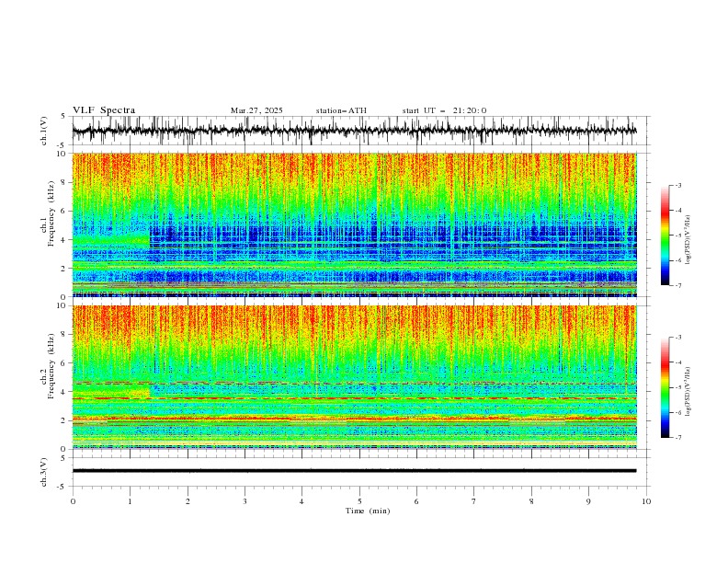
Task: Click the ch.3 flat black trace
Action: [354, 471]
